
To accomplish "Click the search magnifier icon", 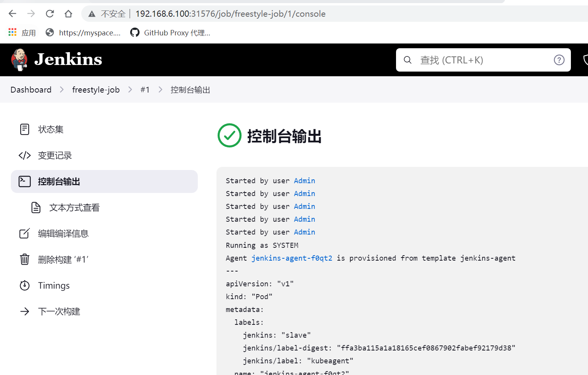I will click(407, 60).
